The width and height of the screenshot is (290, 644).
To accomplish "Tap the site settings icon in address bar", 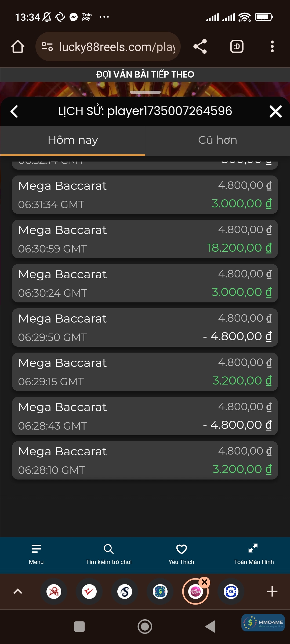I will tap(47, 47).
